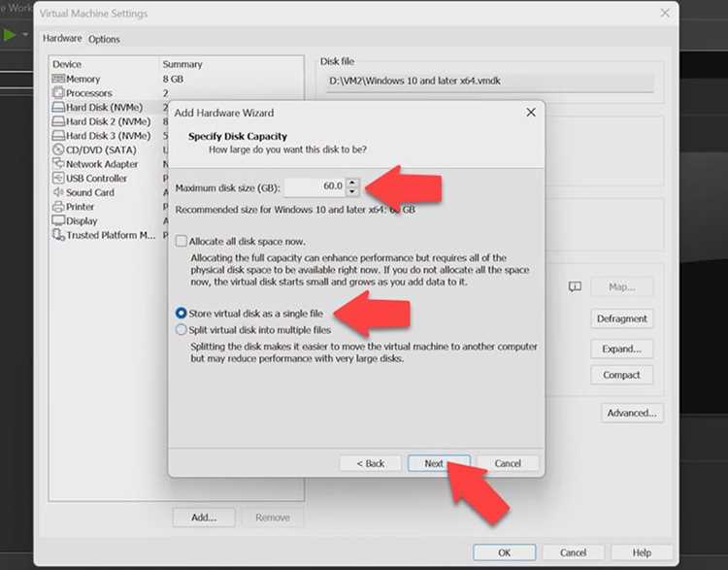Screen dimensions: 728x570
Task: Click the Memory summary value 8 GB
Action: 173,79
